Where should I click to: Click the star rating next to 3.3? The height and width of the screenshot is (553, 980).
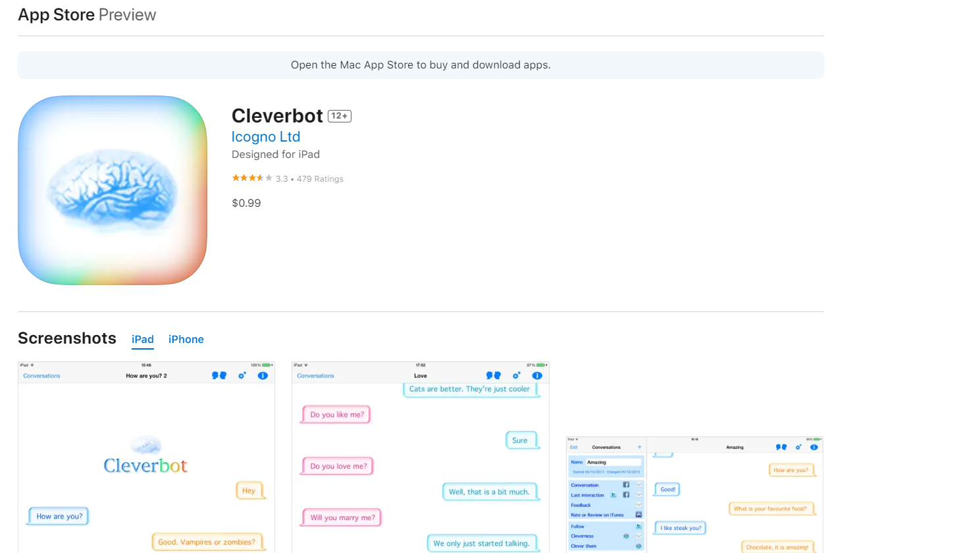[x=252, y=178]
